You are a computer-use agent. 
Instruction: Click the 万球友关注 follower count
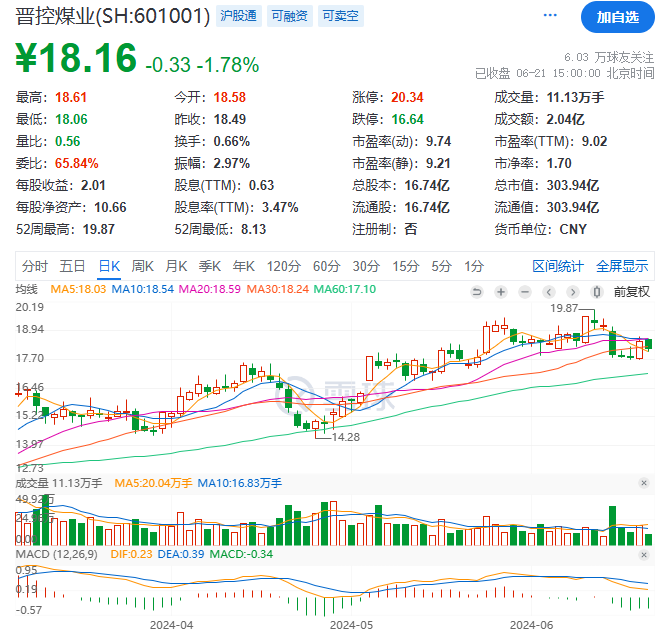(x=609, y=57)
